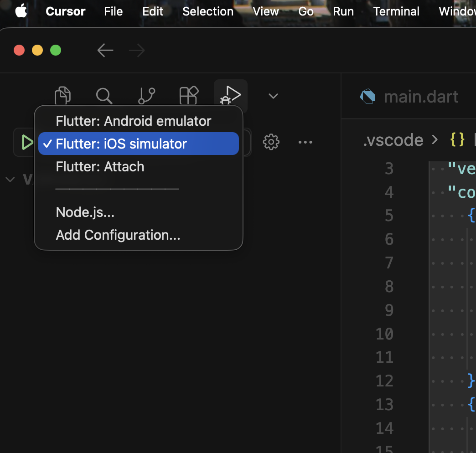476x453 pixels.
Task: Click the Dart file icon on main.dart tab
Action: [367, 97]
